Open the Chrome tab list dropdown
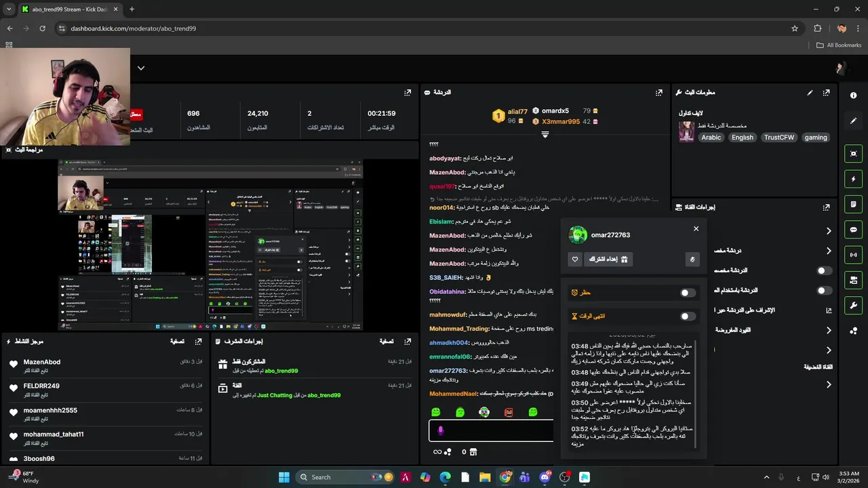The image size is (868, 488). tap(9, 9)
